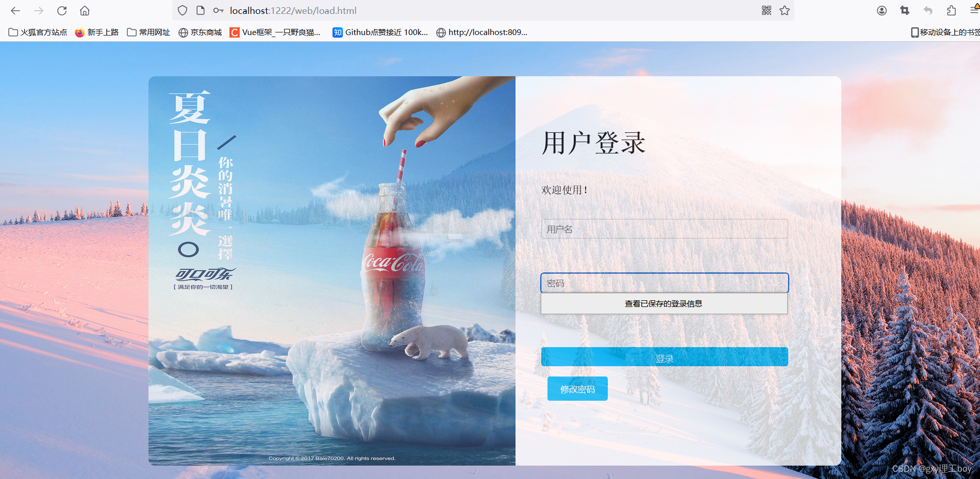Image resolution: width=980 pixels, height=479 pixels.
Task: Open the key saved-logins icon in address bar
Action: pos(218,10)
